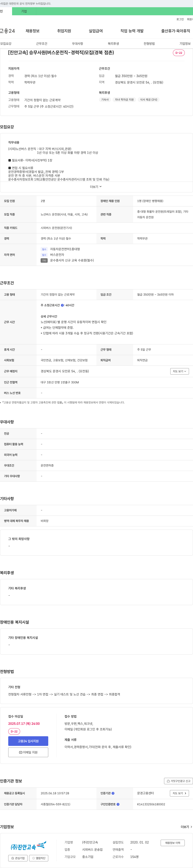
Task: Expand job details with 더보기
Action: (96, 187)
